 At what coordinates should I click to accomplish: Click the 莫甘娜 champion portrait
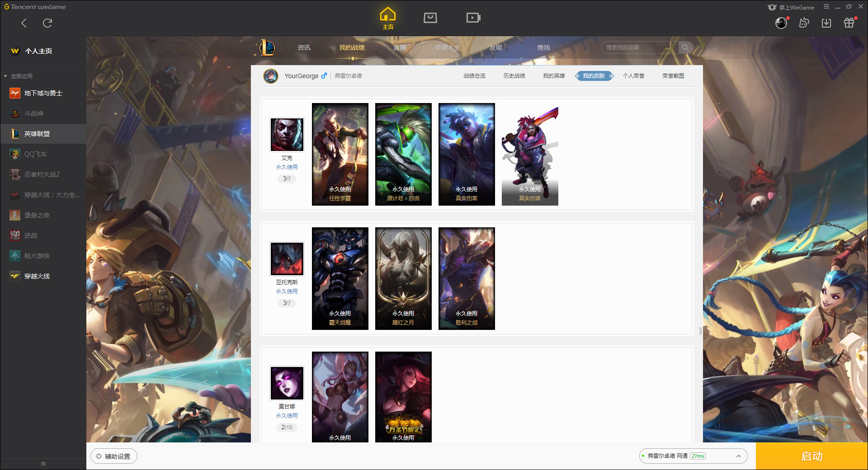[x=287, y=383]
